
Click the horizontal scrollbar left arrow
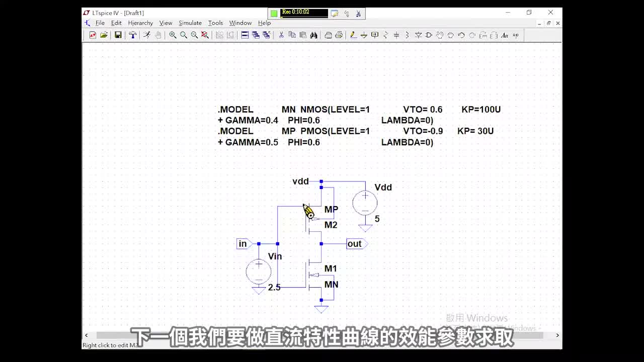pyautogui.click(x=87, y=335)
